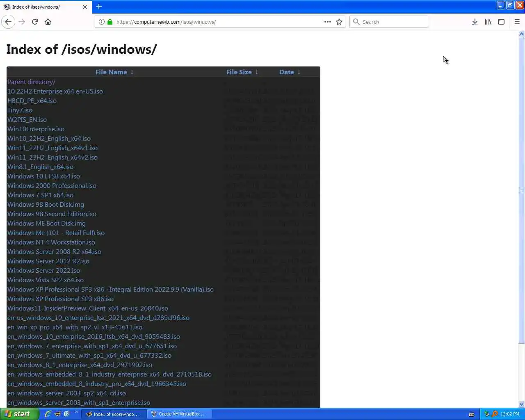Download Windows 10 LTSB x64.iso
Image resolution: width=525 pixels, height=420 pixels.
click(43, 176)
